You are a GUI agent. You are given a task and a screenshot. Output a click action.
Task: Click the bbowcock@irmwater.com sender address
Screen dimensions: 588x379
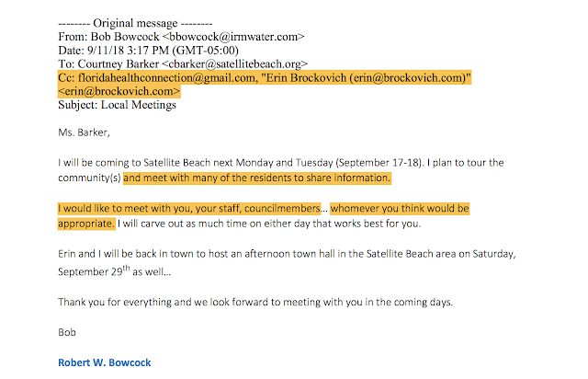233,37
